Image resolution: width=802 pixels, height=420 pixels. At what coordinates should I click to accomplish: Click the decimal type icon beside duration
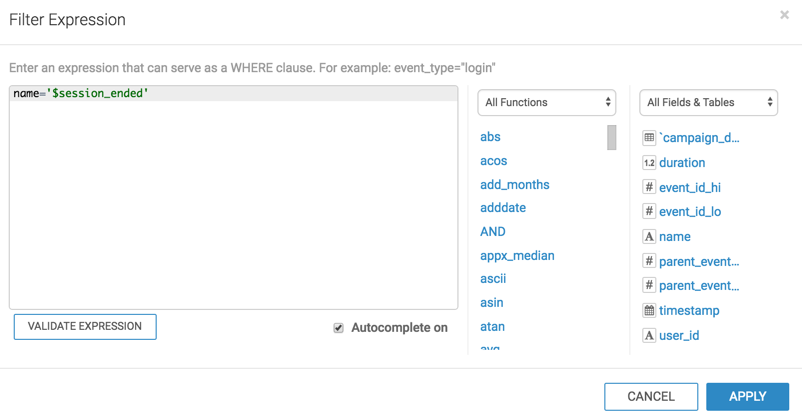[649, 162]
